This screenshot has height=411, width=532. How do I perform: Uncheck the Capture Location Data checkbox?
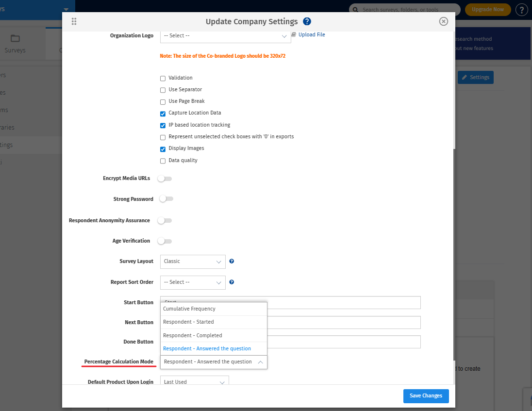163,114
